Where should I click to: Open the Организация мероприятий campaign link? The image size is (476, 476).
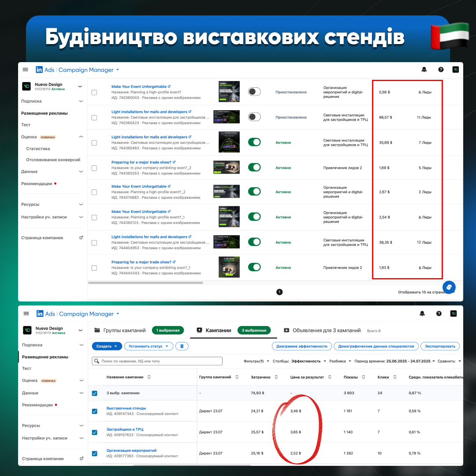pyautogui.click(x=131, y=450)
